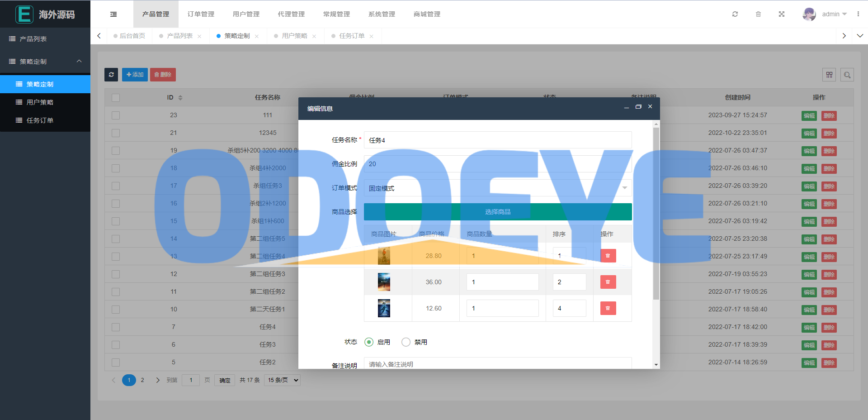Click the dark table refresh button
The image size is (868, 420).
click(111, 75)
